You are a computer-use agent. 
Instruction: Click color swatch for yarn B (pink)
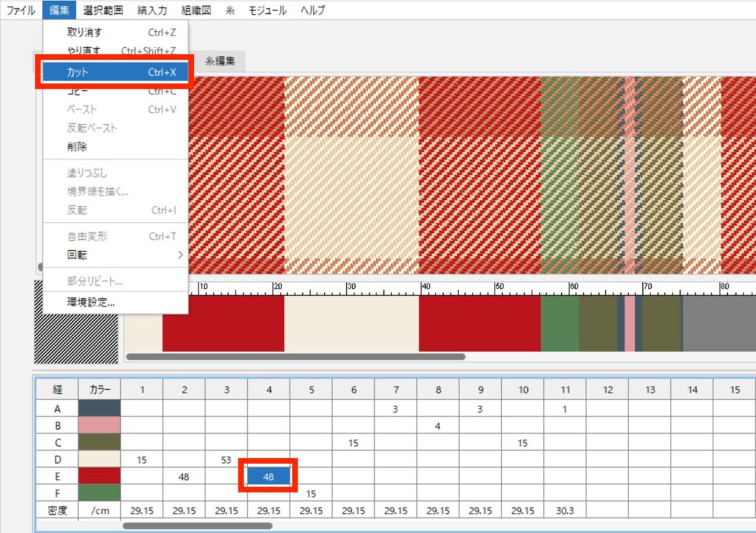click(100, 425)
